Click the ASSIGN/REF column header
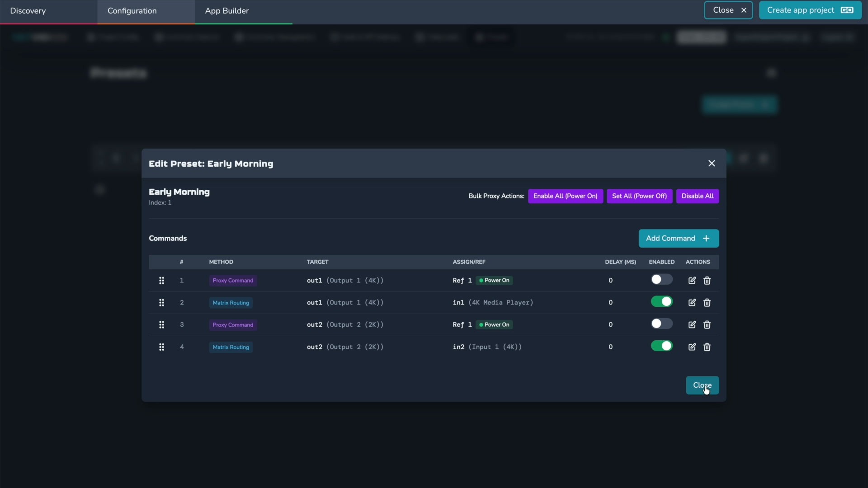 click(x=469, y=262)
